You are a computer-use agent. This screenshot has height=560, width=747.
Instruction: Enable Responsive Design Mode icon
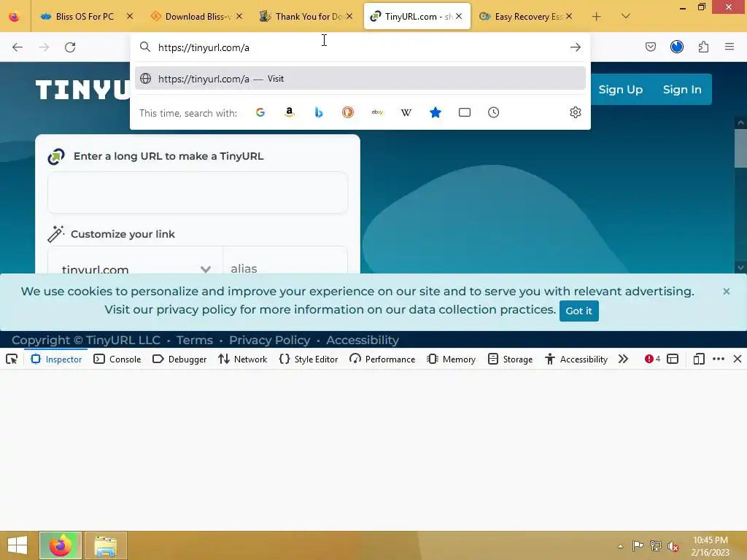coord(699,359)
